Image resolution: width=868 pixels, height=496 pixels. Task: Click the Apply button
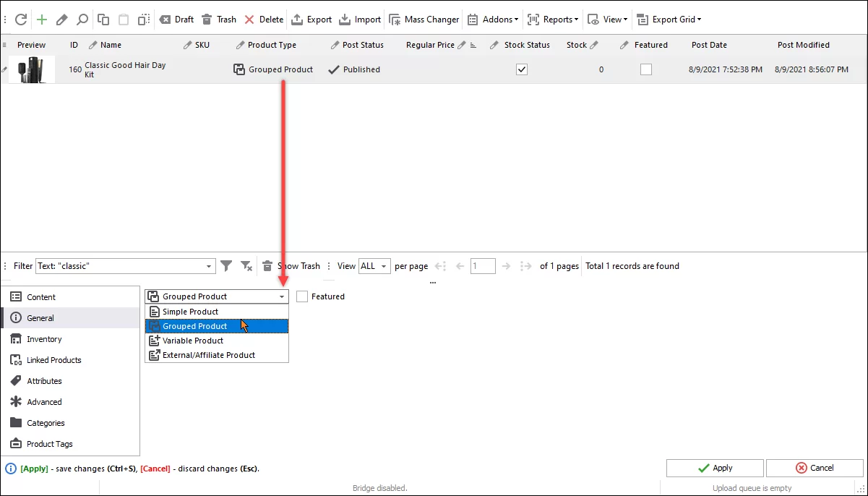pyautogui.click(x=714, y=468)
